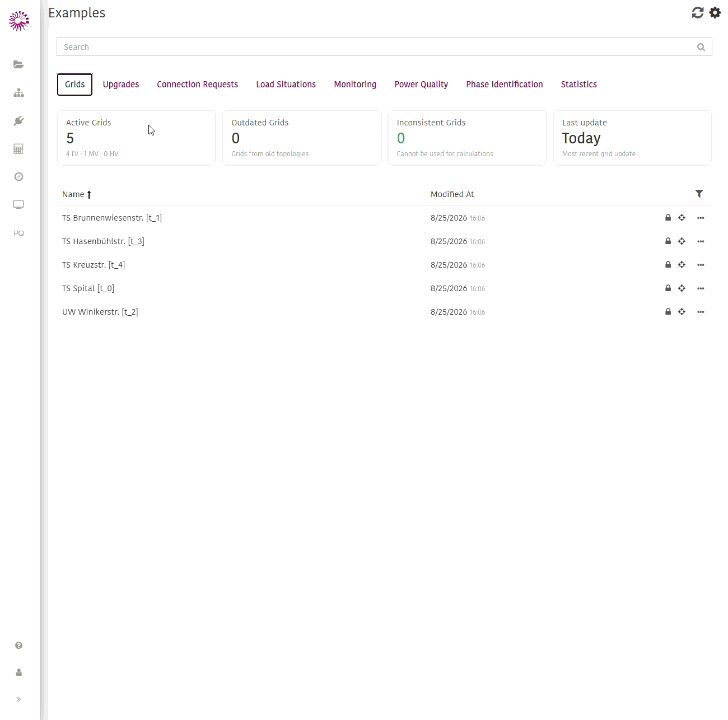
Task: Click the crosshair icon for TS Kreuzstr.
Action: coord(682,265)
